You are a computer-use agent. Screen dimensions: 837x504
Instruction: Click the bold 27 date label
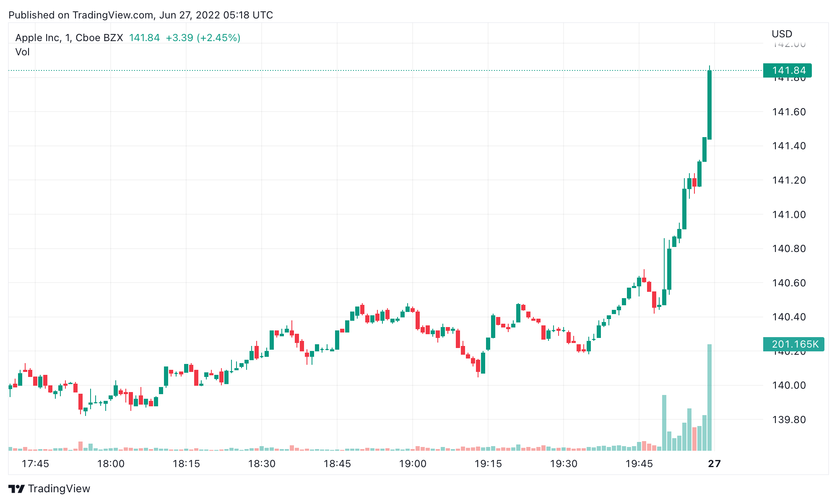(714, 464)
